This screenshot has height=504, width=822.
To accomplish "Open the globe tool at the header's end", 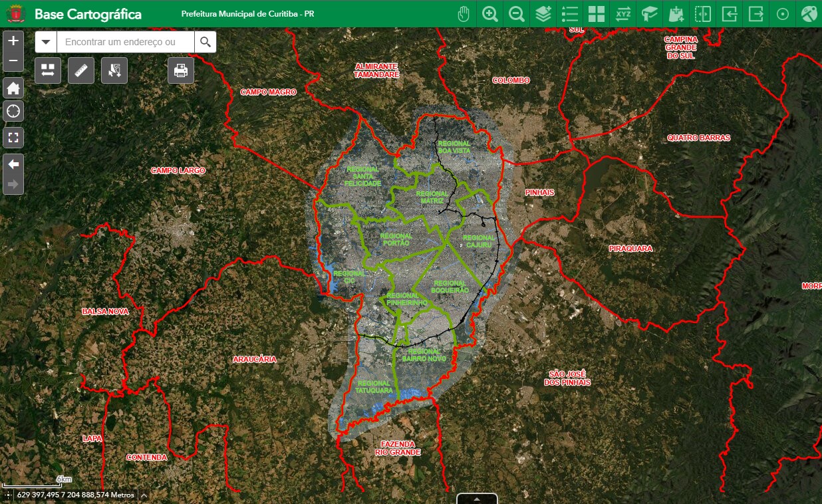I will [x=809, y=14].
